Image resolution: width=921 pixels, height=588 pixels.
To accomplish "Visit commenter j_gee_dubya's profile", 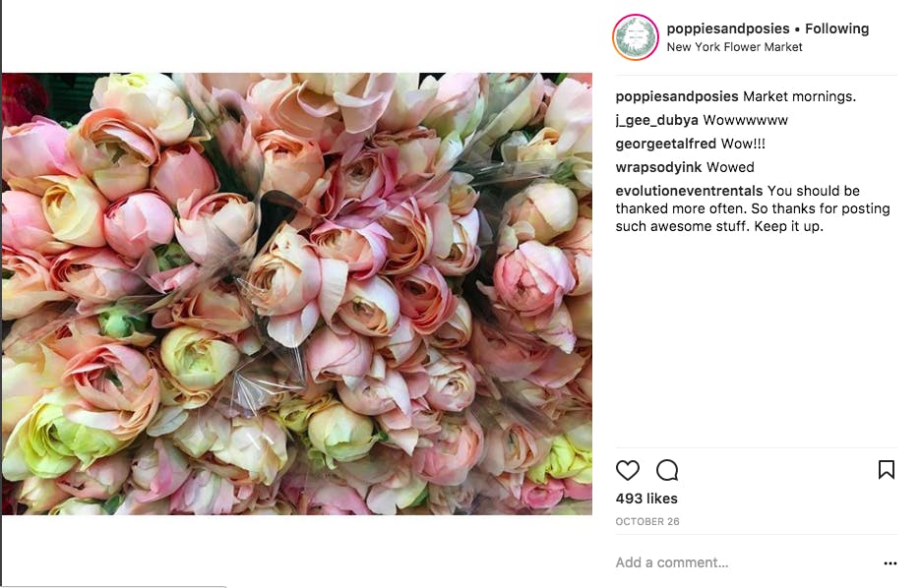I will [656, 120].
